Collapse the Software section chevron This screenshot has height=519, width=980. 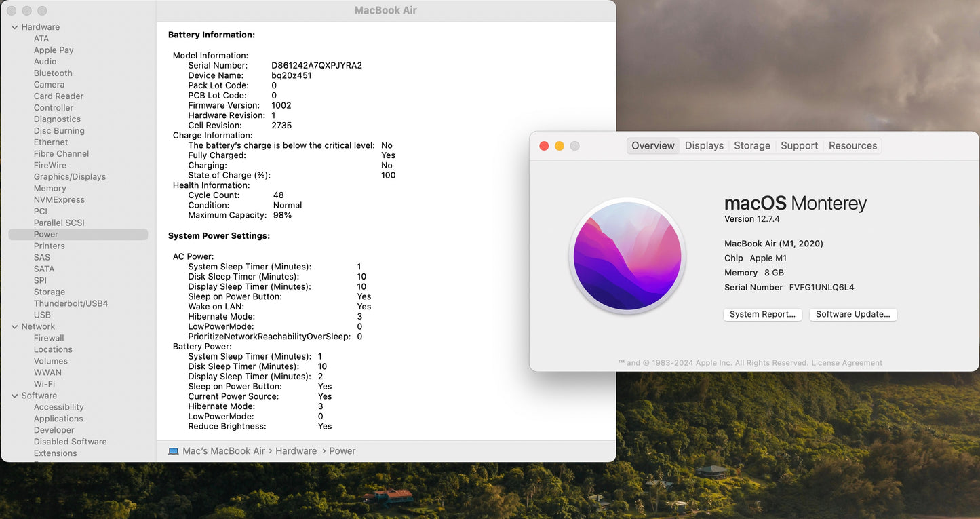point(14,396)
